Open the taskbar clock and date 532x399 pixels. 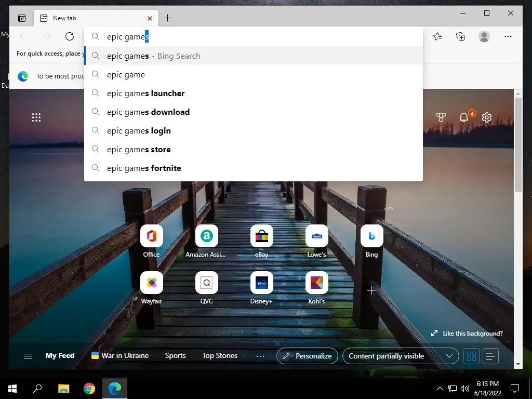(488, 389)
